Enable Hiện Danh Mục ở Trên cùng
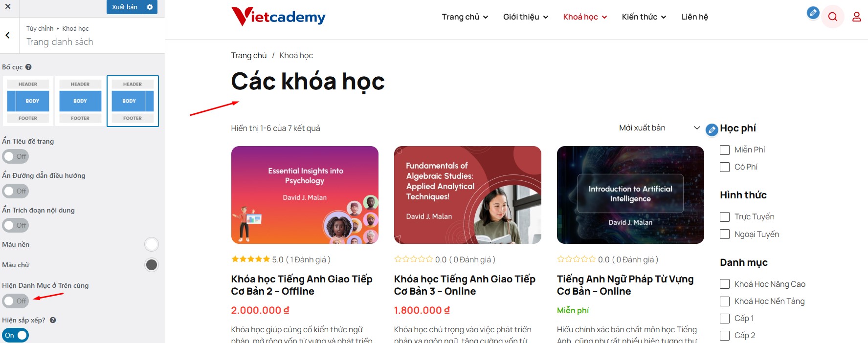Viewport: 868px width, 343px height. 16,301
